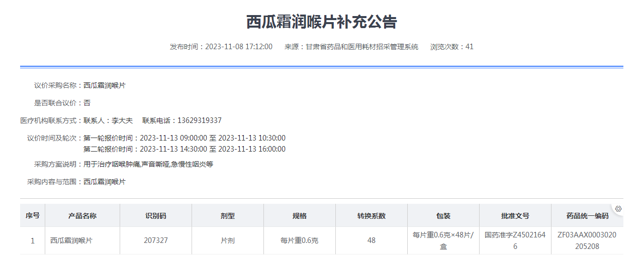Viewport: 644px width, 257px height.
Task: Click contact person 李大夫
Action: [122, 120]
